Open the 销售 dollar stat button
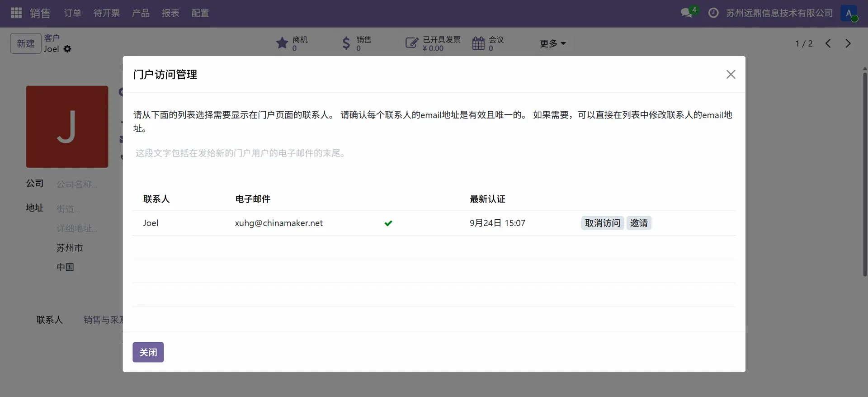The width and height of the screenshot is (868, 397). pyautogui.click(x=356, y=43)
